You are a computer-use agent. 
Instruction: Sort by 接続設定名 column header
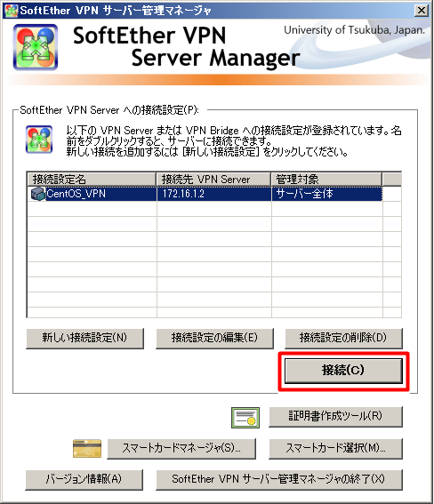tap(92, 179)
